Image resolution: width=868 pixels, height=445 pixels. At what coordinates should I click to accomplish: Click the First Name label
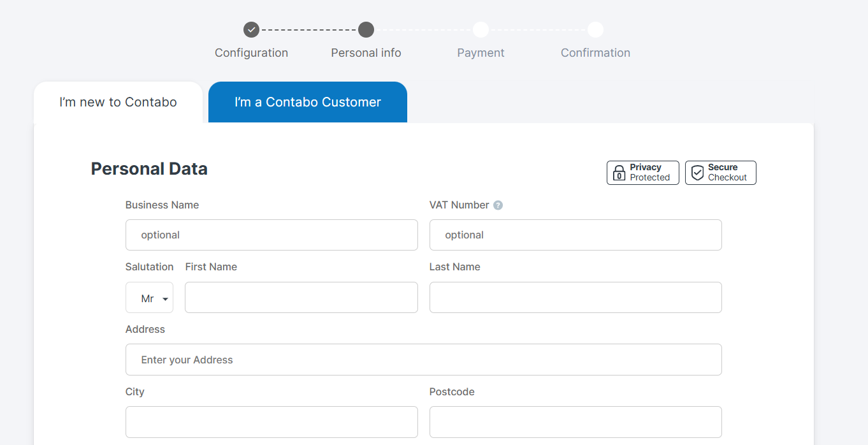(x=211, y=267)
